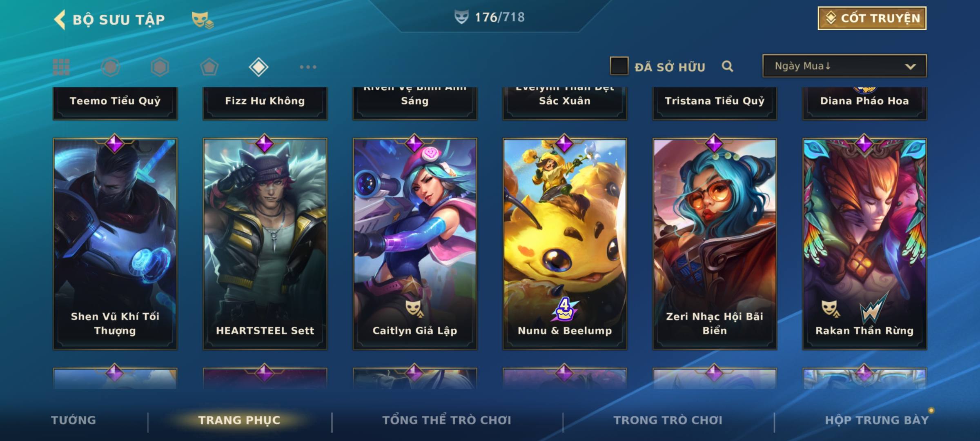Open the Hộp Trưng Bày tab
The height and width of the screenshot is (441, 980).
[x=877, y=420]
